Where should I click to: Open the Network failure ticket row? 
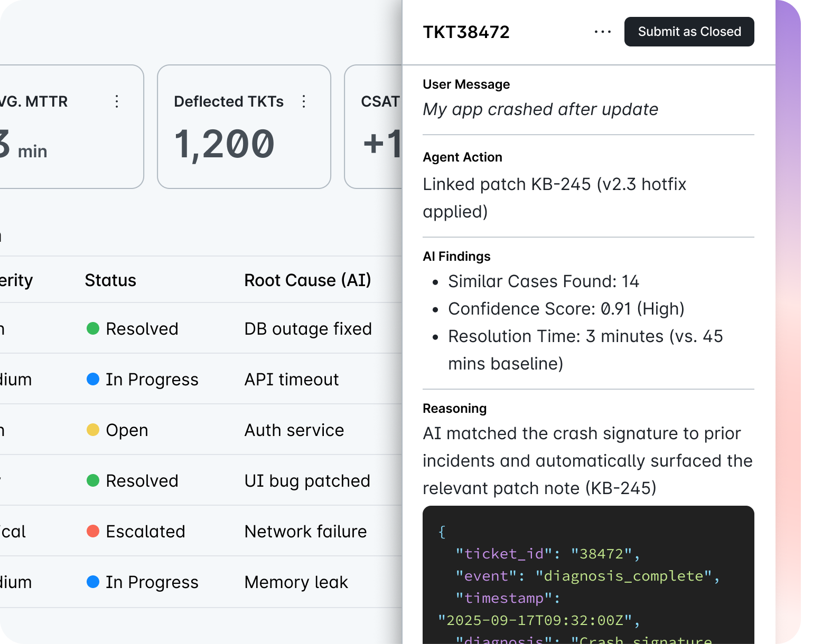point(305,532)
